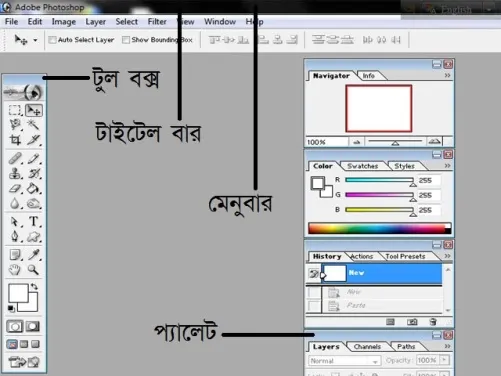Open the Opacity slider arrow in Layers
The image size is (501, 376).
444,360
